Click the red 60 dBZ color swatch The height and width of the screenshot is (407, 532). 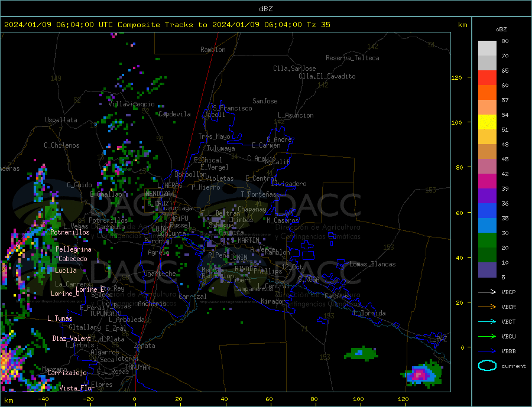pyautogui.click(x=487, y=77)
